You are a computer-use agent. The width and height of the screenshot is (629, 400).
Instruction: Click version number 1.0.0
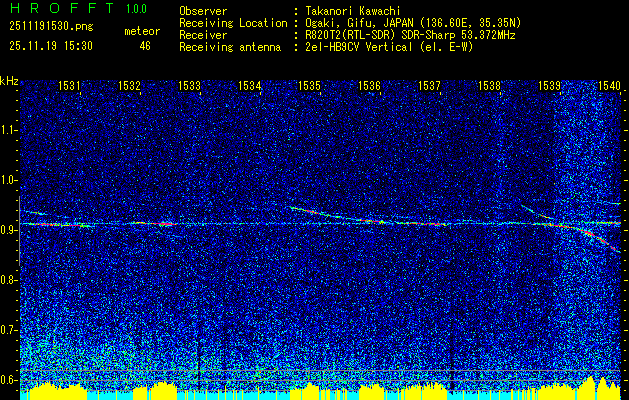[136, 8]
